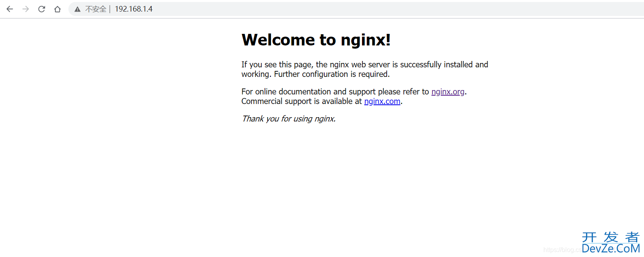Screen dimensions: 644x257
Task: Follow the nginx.com commercial support link
Action: click(382, 101)
